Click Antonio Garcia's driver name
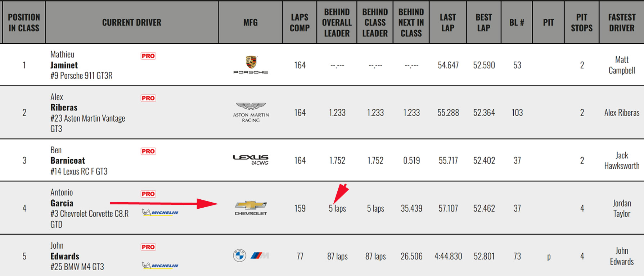The height and width of the screenshot is (276, 644). click(62, 203)
